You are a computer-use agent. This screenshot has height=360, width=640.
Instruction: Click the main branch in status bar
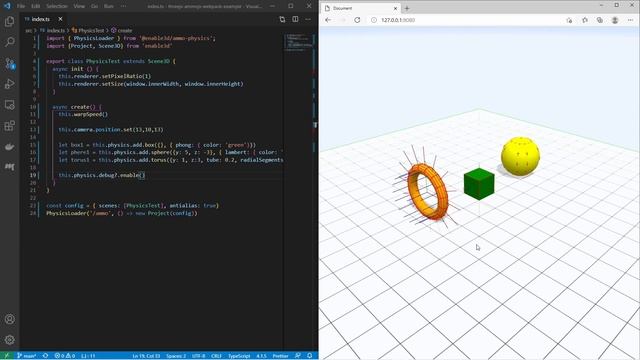(27, 356)
